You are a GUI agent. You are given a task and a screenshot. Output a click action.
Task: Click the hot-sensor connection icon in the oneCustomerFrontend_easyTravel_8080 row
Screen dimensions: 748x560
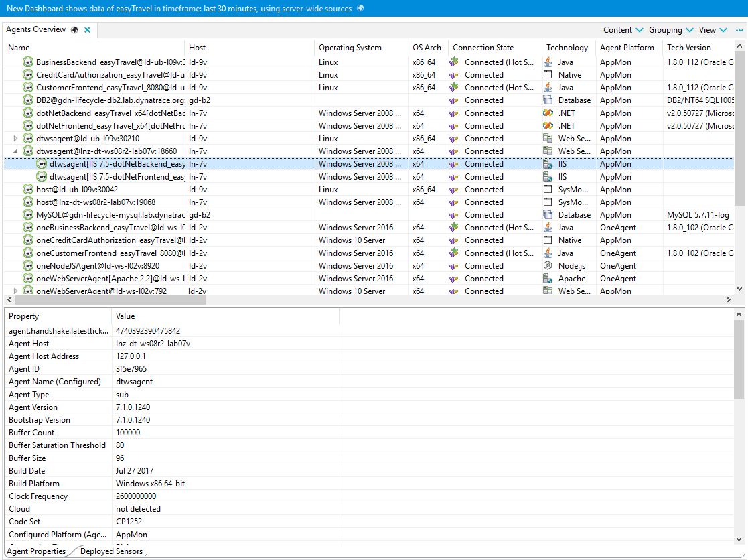[453, 253]
